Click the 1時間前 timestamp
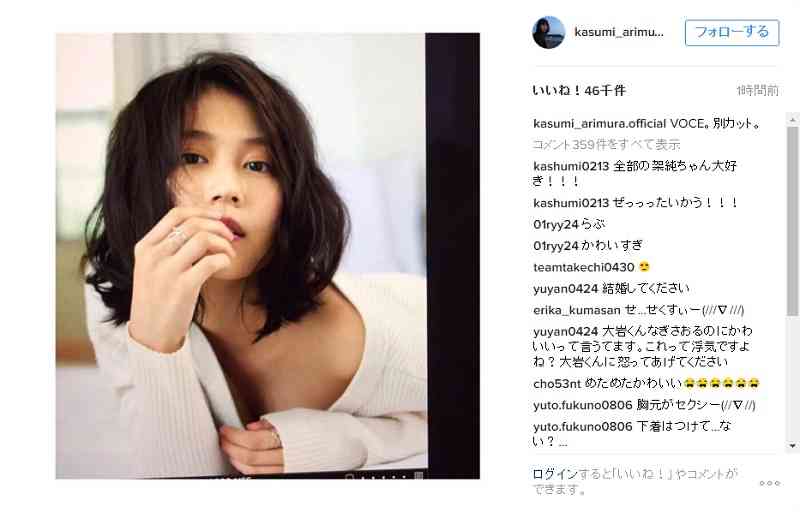The width and height of the screenshot is (800, 512). click(758, 91)
